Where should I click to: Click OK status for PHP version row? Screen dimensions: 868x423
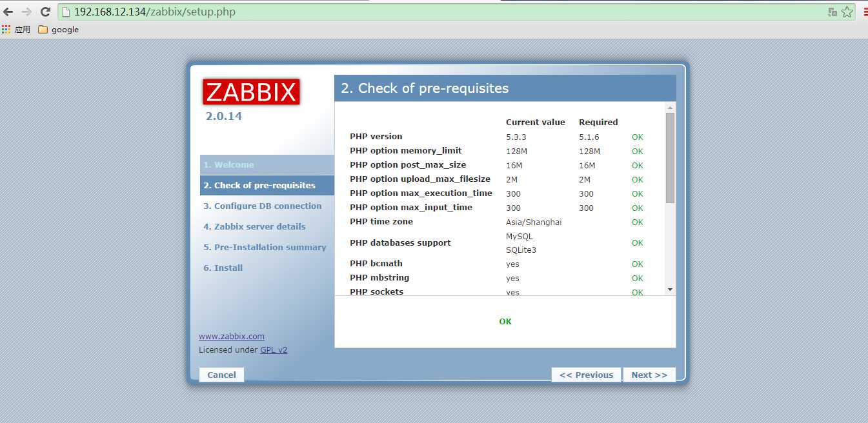point(638,137)
